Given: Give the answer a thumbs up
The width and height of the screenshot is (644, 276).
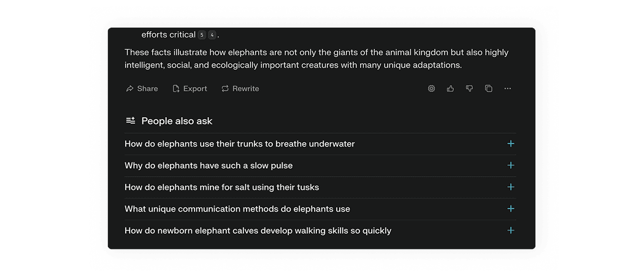Looking at the screenshot, I should pyautogui.click(x=451, y=88).
